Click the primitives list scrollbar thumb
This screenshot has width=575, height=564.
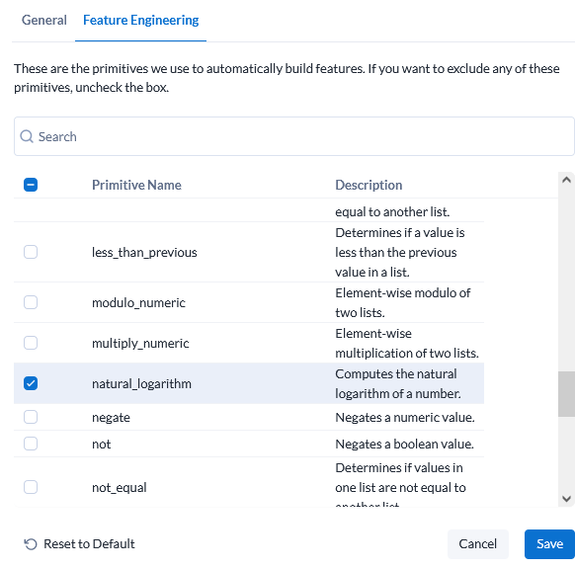point(566,394)
